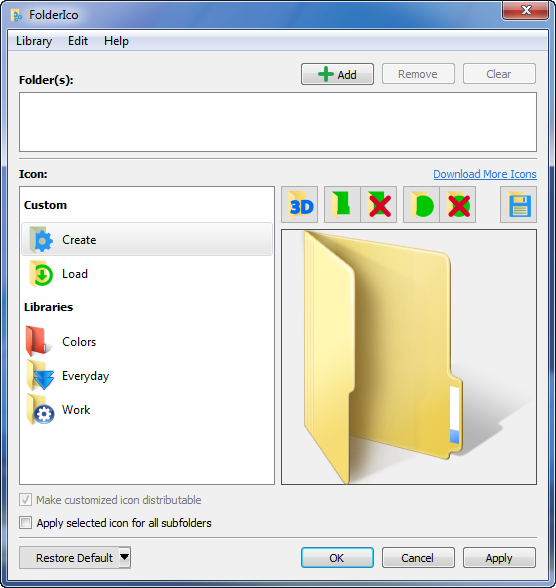Click the Custom section heading

(45, 205)
